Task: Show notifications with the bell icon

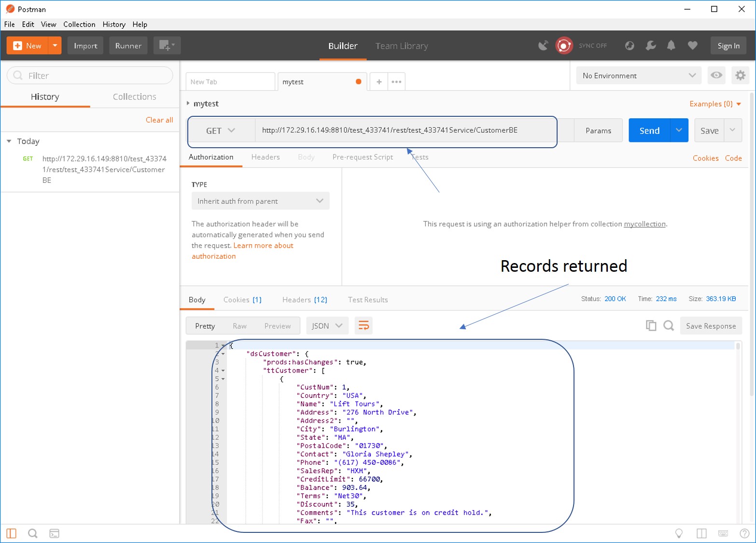Action: click(x=671, y=45)
